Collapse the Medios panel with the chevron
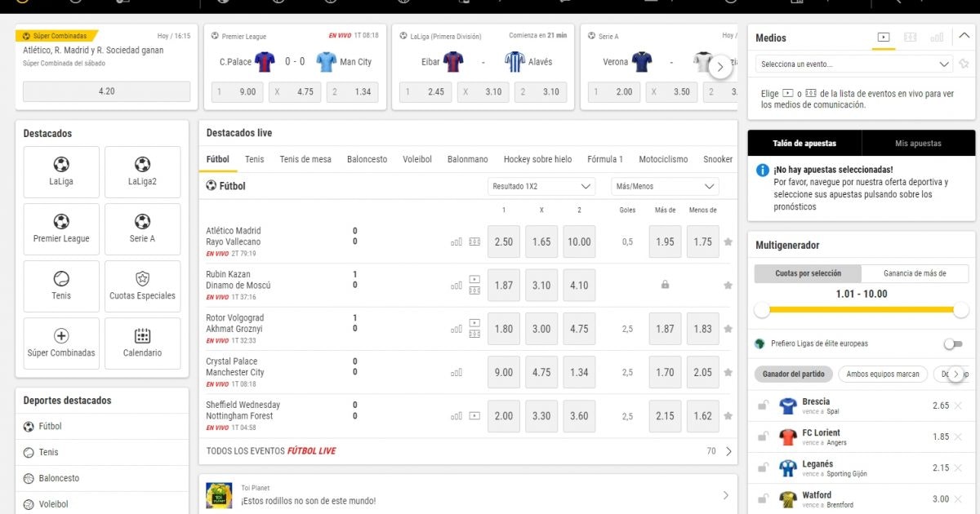 [x=964, y=37]
